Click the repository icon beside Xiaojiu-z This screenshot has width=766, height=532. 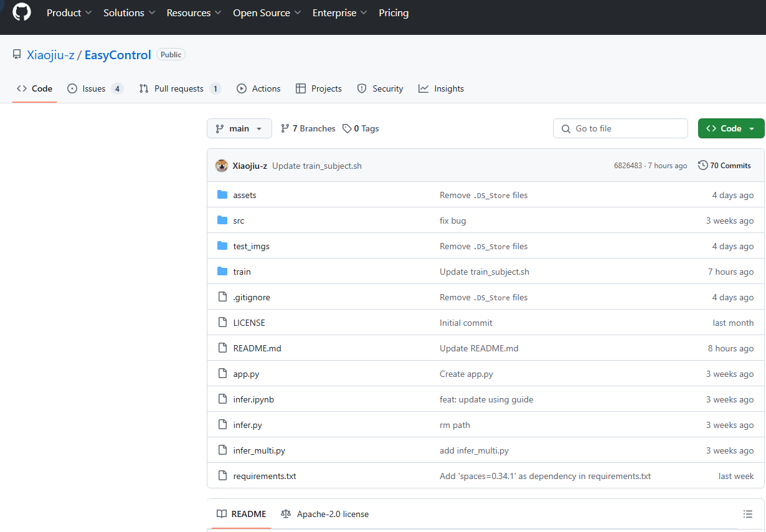[17, 55]
